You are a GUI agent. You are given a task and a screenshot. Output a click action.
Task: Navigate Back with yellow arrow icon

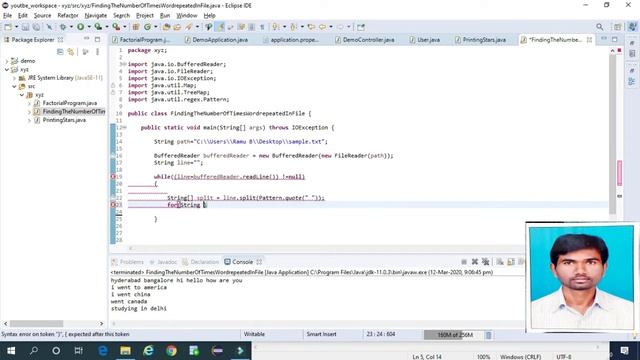point(322,27)
